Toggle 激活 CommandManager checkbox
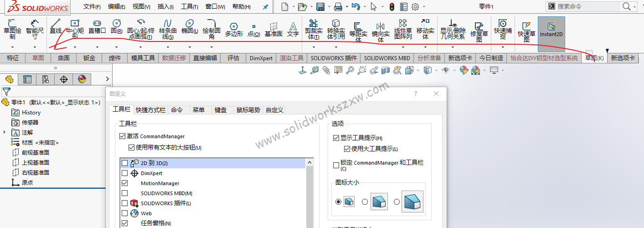 122,136
